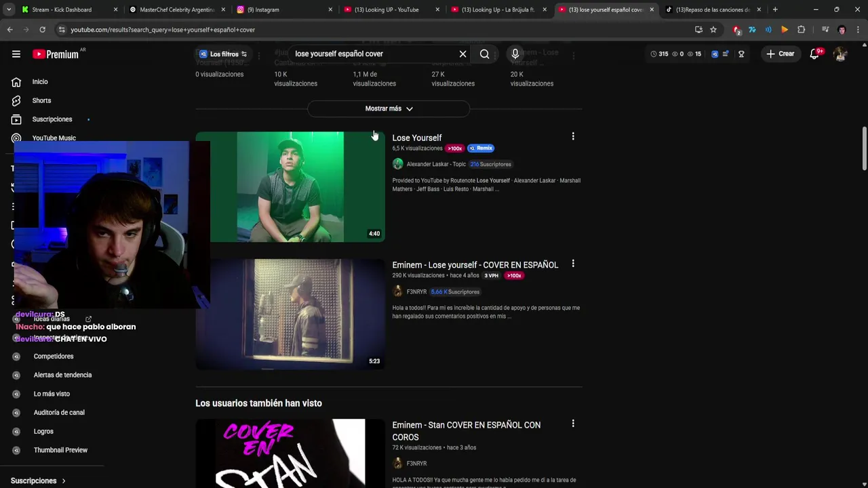The image size is (868, 488).
Task: Open site information icon in the address bar
Action: pyautogui.click(x=62, y=30)
